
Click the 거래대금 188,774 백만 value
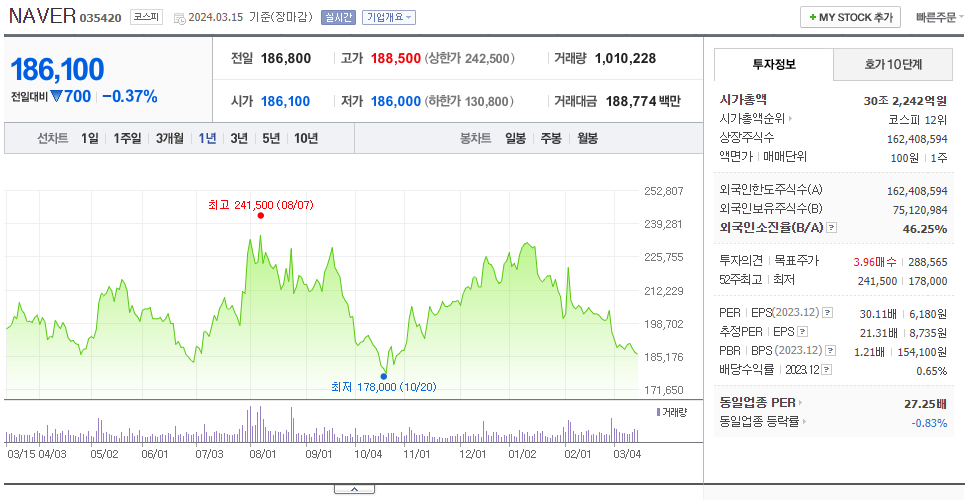[x=643, y=101]
